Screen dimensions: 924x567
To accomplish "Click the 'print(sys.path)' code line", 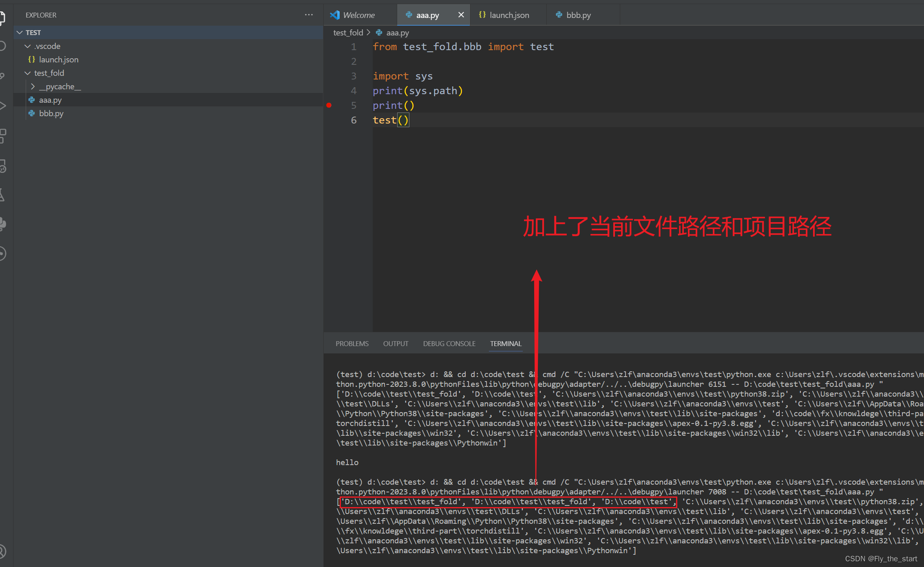I will (x=418, y=91).
